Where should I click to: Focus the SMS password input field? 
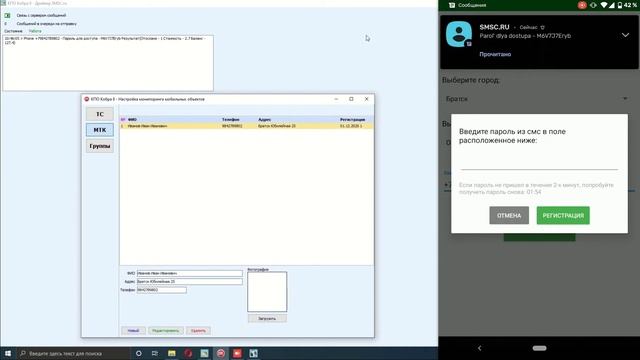click(x=539, y=161)
